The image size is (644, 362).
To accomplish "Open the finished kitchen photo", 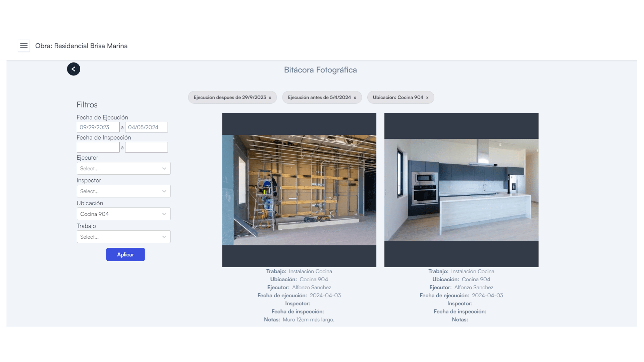I will click(x=461, y=190).
